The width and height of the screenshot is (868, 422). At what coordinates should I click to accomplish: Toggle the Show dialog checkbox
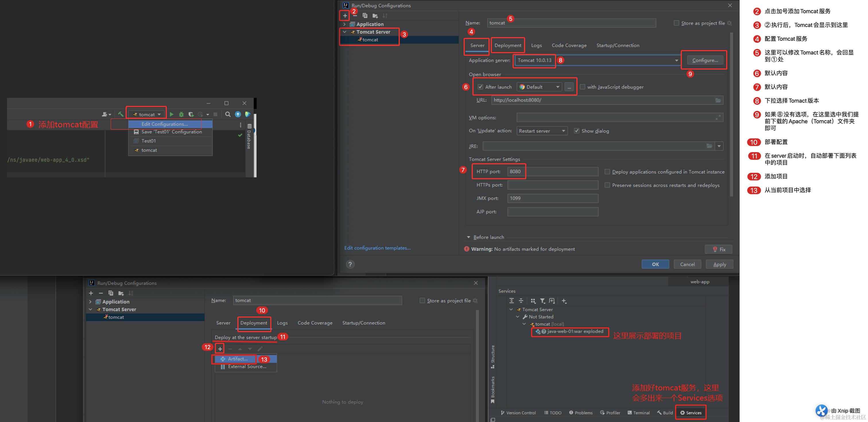pos(577,131)
